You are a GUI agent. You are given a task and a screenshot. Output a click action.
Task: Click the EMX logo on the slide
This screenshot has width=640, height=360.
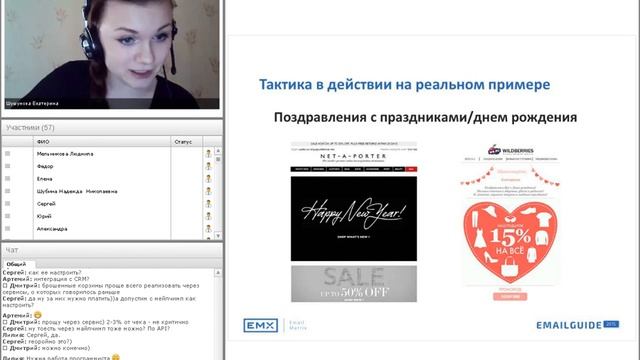pyautogui.click(x=260, y=325)
